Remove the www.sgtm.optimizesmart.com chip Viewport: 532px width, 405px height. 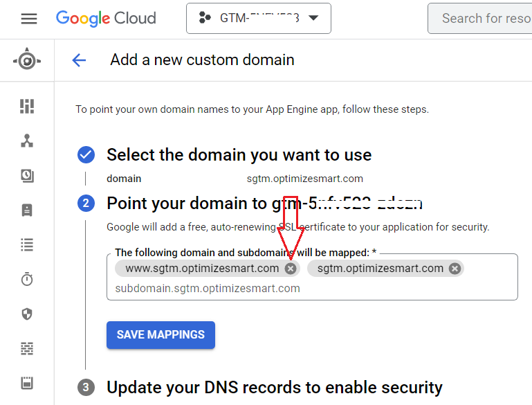[291, 269]
